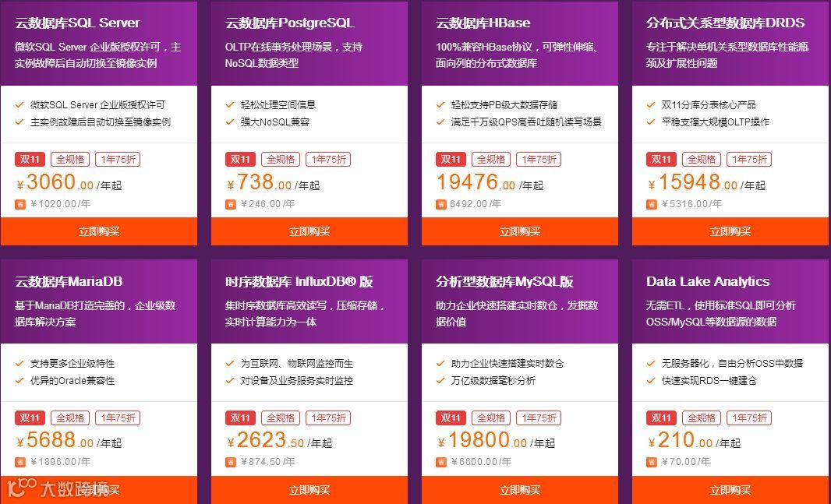Viewport: 831px width, 504px height.
Task: Click 立即购买 for 云数据库SQL Server
Action: 98,231
